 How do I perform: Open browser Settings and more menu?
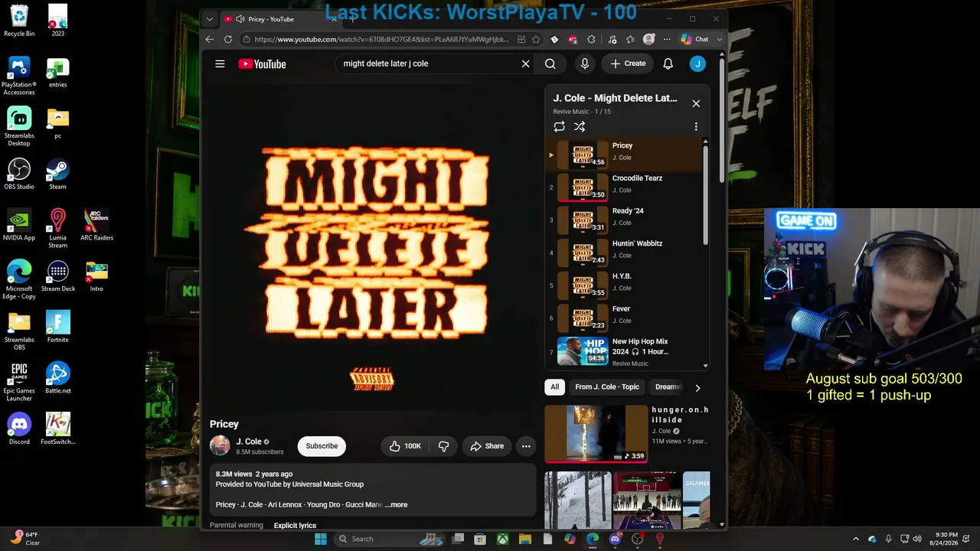tap(667, 39)
